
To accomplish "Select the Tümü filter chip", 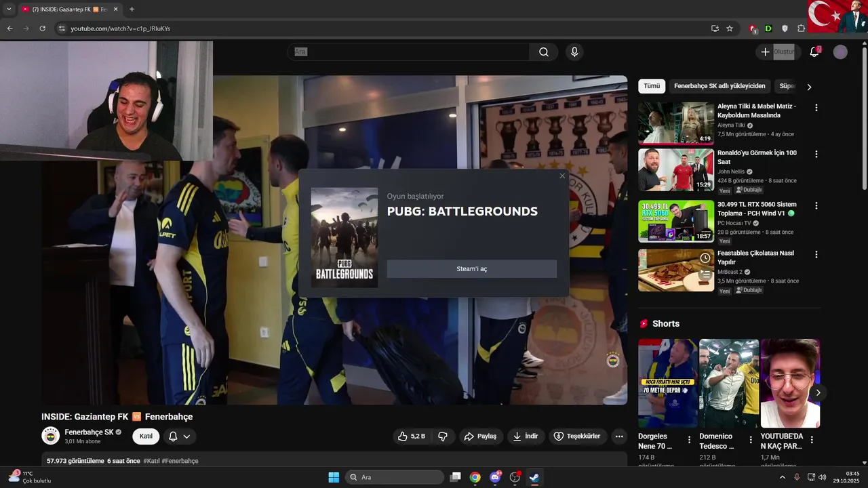I will (652, 86).
